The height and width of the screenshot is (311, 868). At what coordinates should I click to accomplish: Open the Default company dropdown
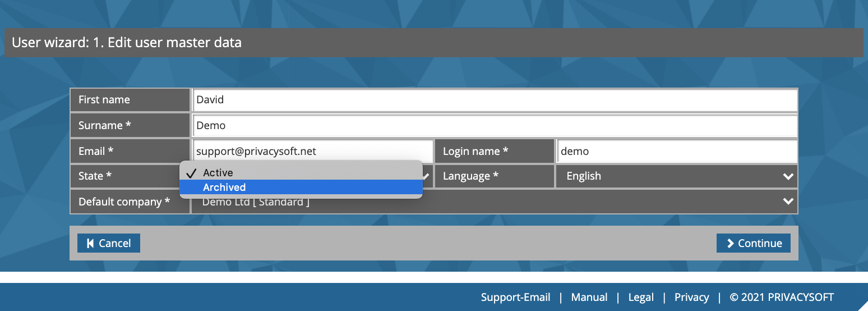coord(495,202)
